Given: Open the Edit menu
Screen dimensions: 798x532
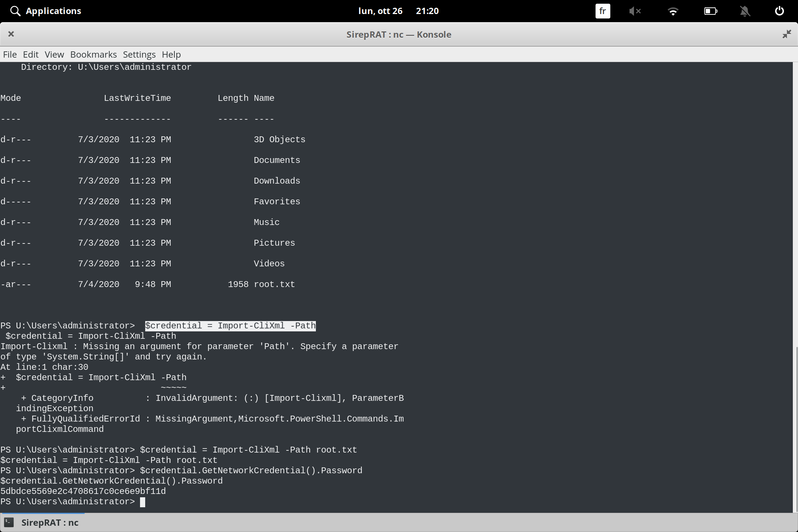Looking at the screenshot, I should click(31, 54).
